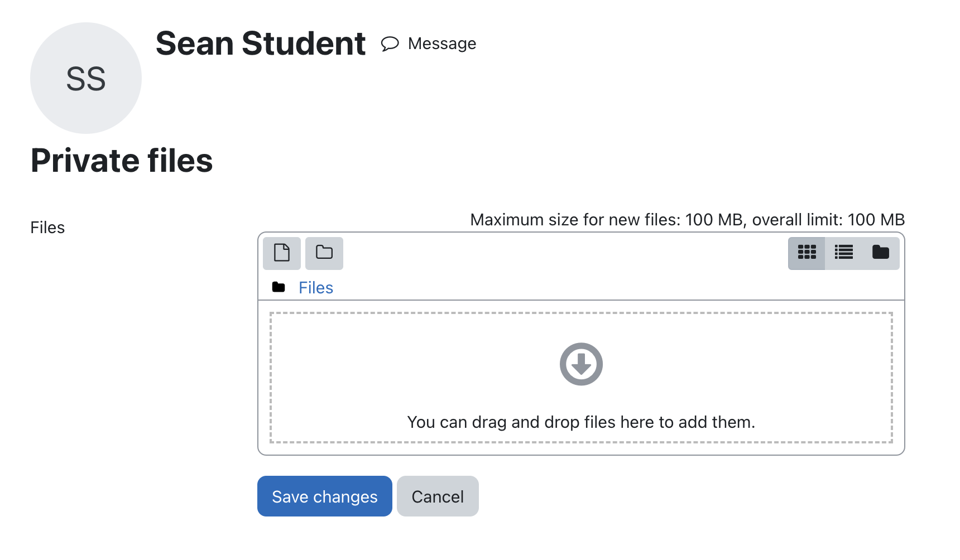Click the maximum file size notice

[x=687, y=220]
